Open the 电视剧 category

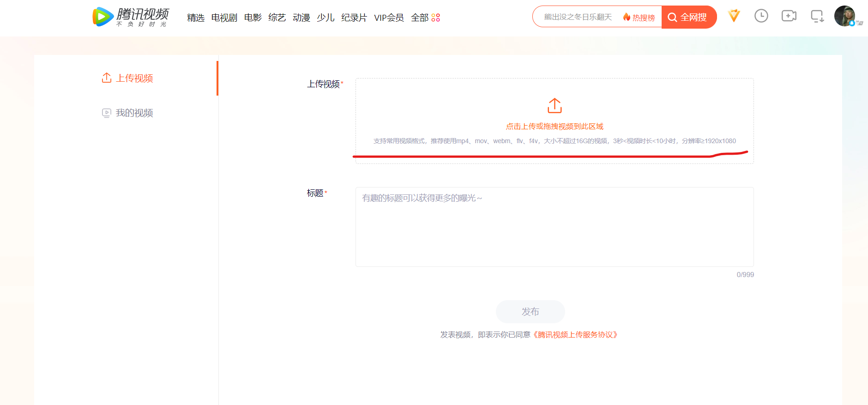[x=224, y=18]
